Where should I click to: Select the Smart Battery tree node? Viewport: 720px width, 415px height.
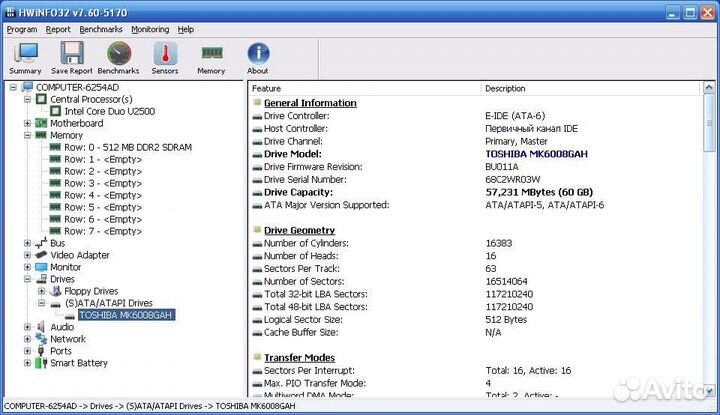[x=78, y=363]
